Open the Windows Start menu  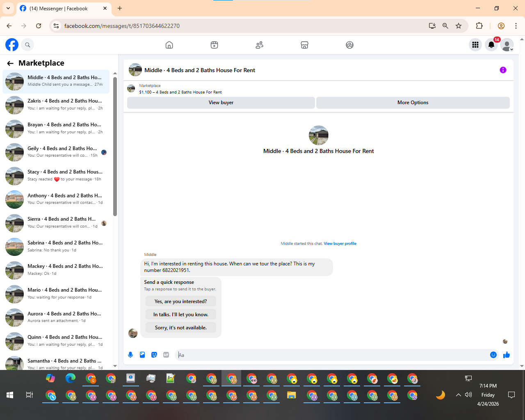(10, 395)
